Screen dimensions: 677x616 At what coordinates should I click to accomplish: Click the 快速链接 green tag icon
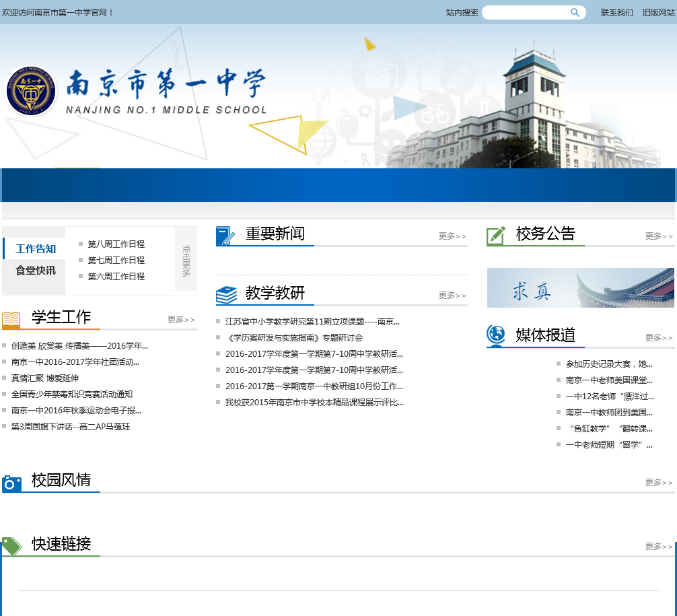click(x=11, y=546)
